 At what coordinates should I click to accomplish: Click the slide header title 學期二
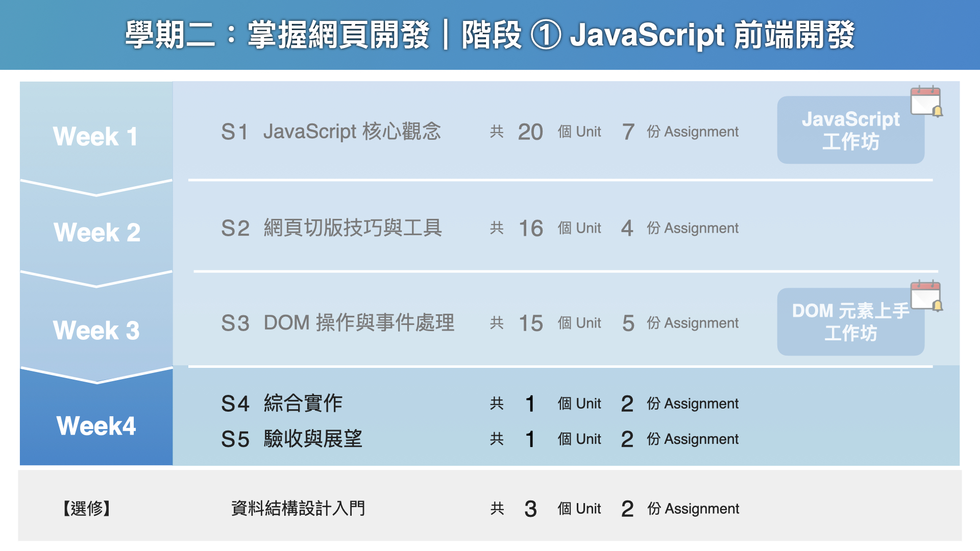(489, 35)
